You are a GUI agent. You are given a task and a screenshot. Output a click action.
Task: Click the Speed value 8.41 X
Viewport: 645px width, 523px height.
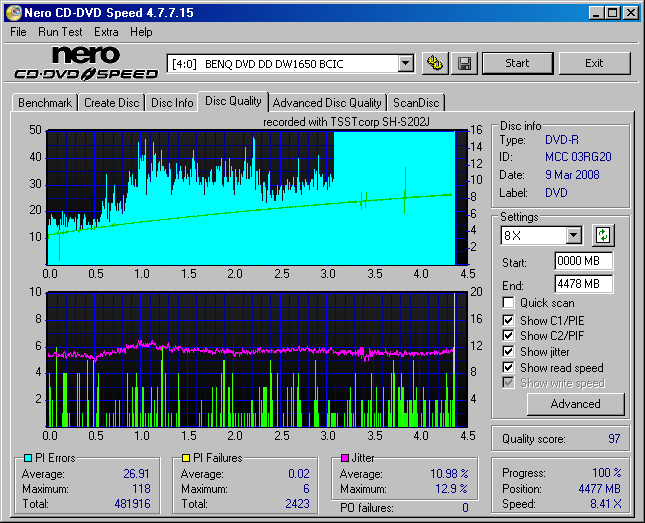click(606, 504)
